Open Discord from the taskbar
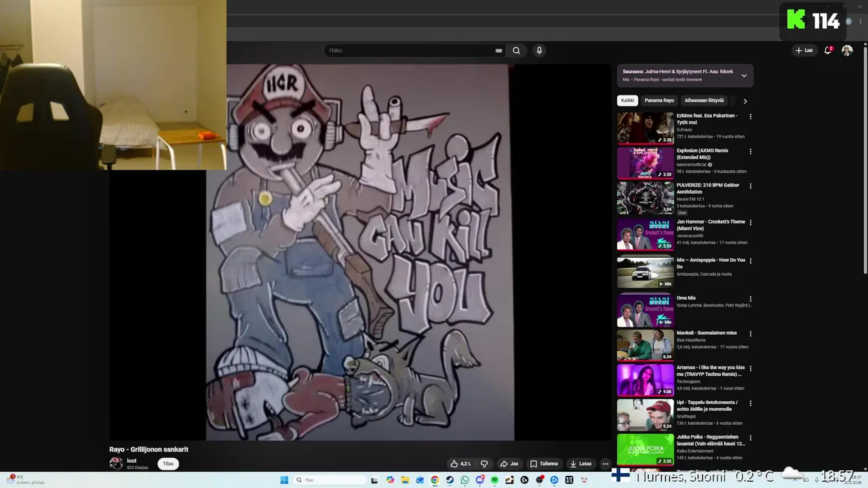The width and height of the screenshot is (868, 488). pyautogui.click(x=480, y=480)
